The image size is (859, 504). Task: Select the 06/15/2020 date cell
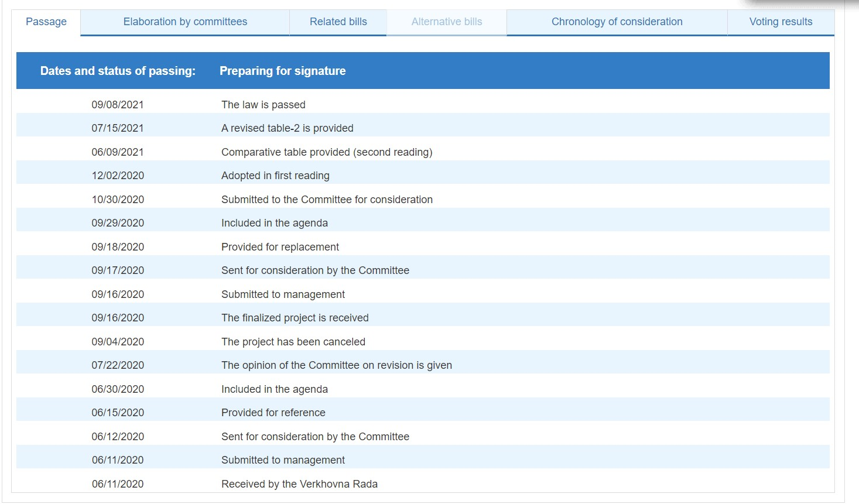118,413
